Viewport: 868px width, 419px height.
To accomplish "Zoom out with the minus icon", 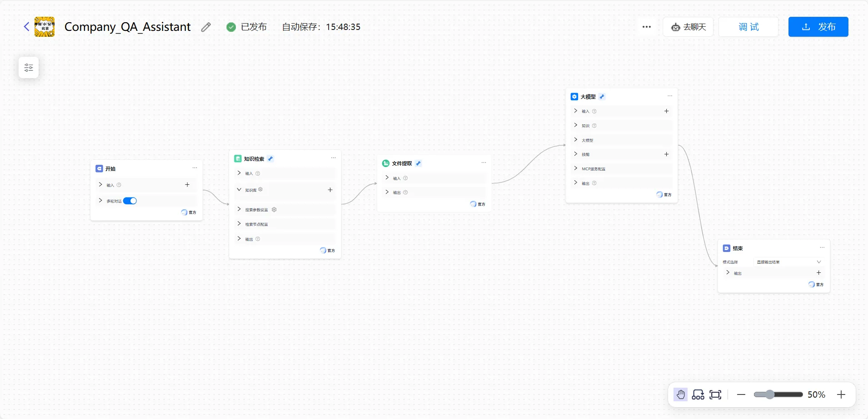I will point(741,394).
